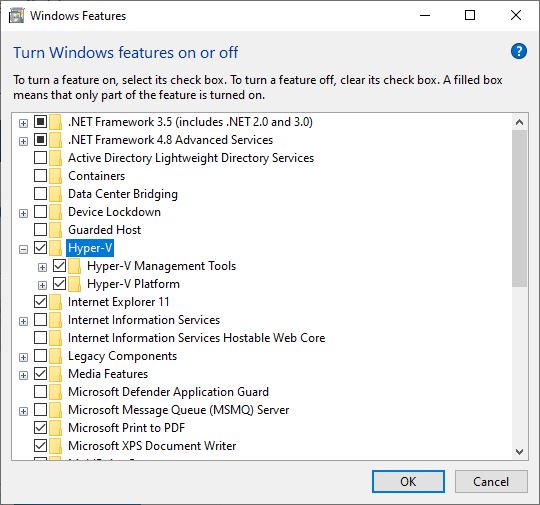Image resolution: width=540 pixels, height=505 pixels.
Task: Uncheck Hyper-V Management Tools checkbox
Action: point(60,266)
